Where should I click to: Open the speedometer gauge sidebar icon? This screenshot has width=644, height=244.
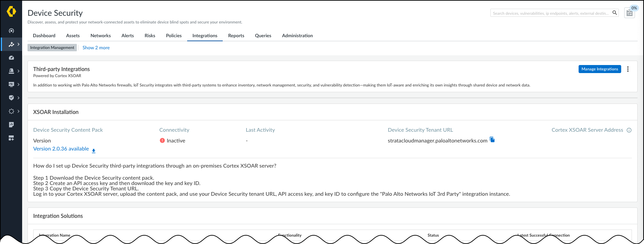pos(11,58)
